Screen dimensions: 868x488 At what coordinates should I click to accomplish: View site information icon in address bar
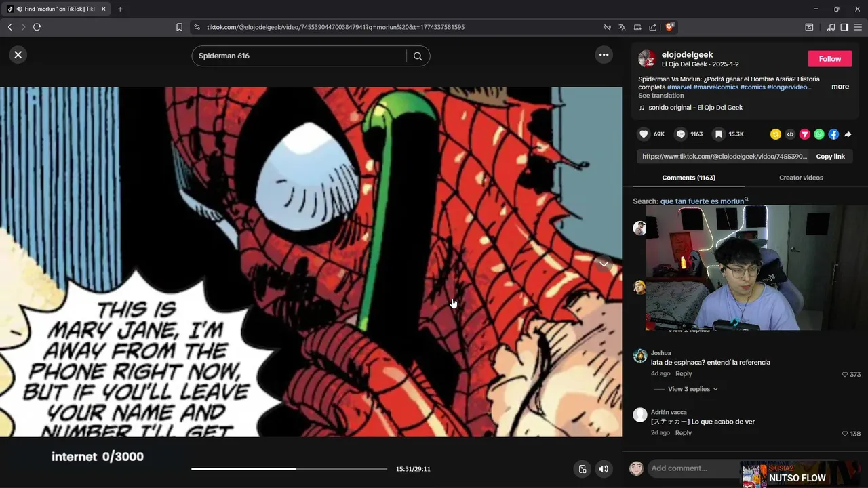(197, 27)
